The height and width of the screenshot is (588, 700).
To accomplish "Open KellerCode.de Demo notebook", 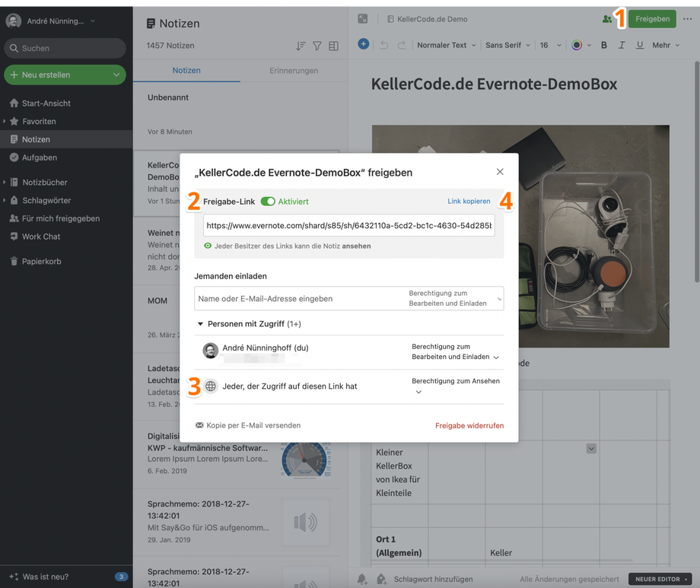I will (x=428, y=19).
